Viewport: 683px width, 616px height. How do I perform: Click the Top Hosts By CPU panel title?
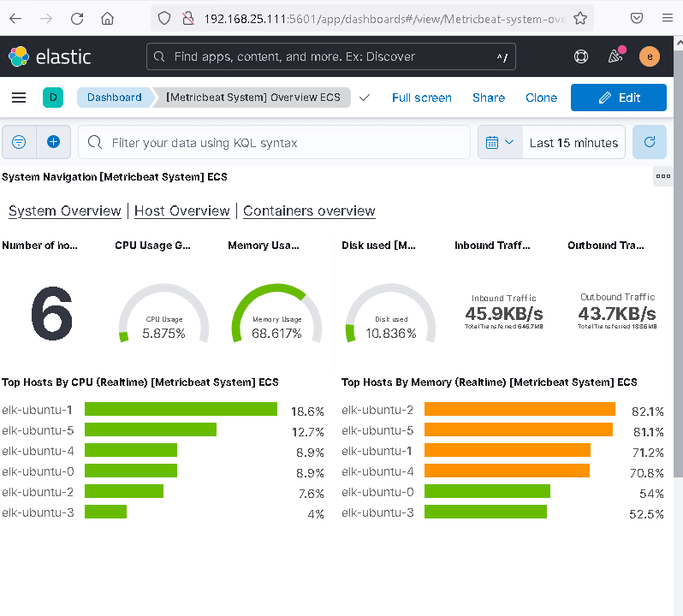[x=140, y=382]
